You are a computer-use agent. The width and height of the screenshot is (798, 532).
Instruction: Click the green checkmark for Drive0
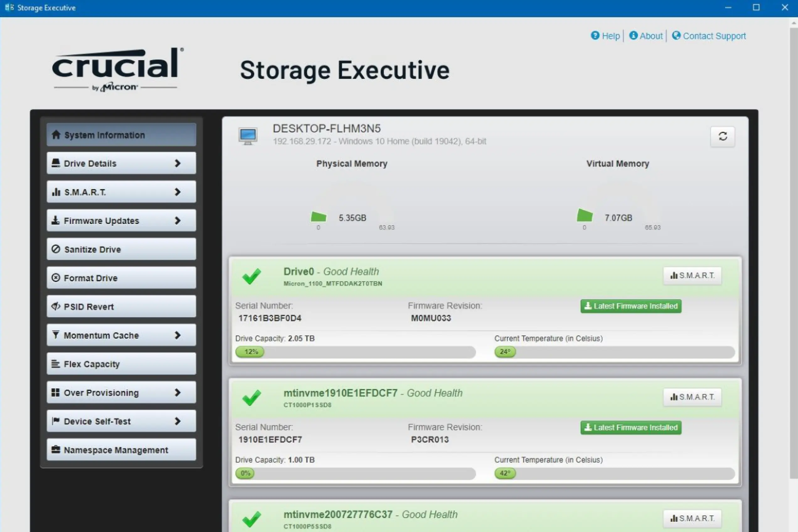(251, 276)
